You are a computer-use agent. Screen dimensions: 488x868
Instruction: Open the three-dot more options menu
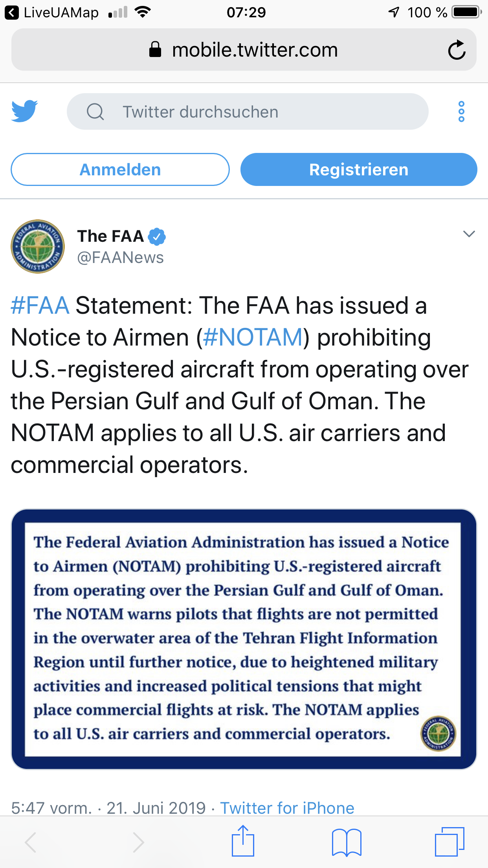461,112
